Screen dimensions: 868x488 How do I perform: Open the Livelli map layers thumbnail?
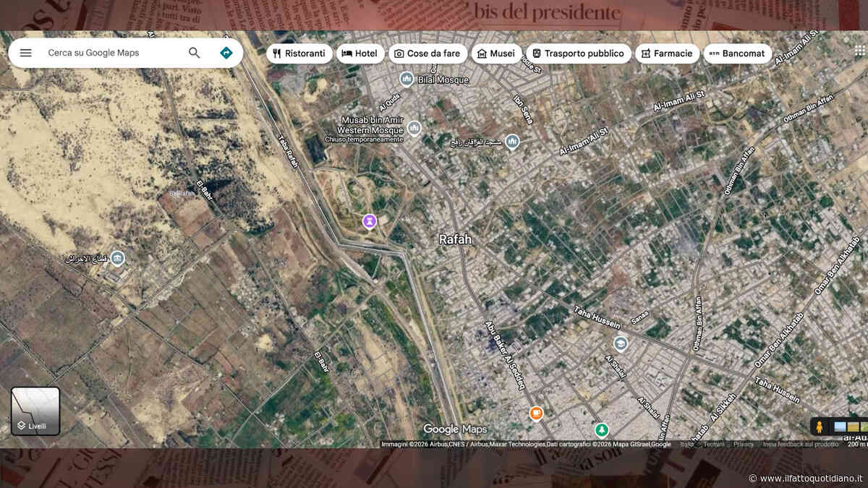point(35,411)
